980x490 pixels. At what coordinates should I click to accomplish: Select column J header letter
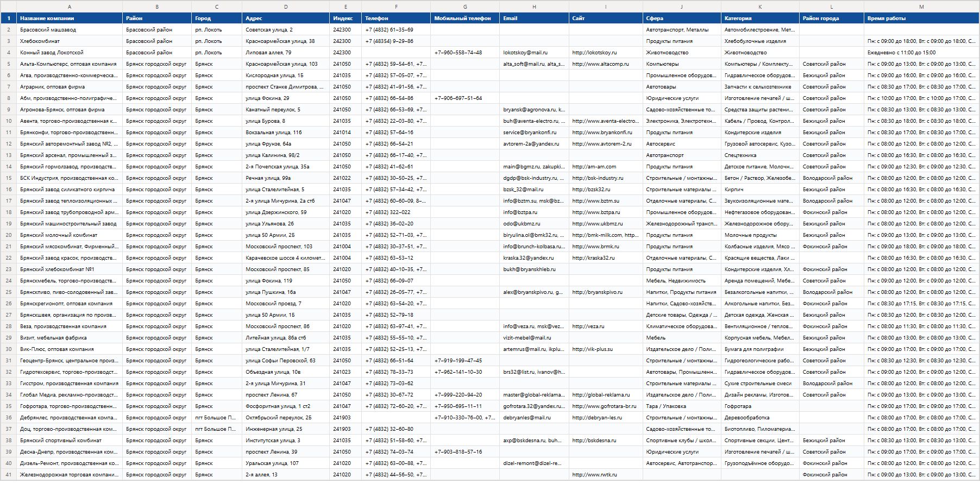(x=682, y=7)
